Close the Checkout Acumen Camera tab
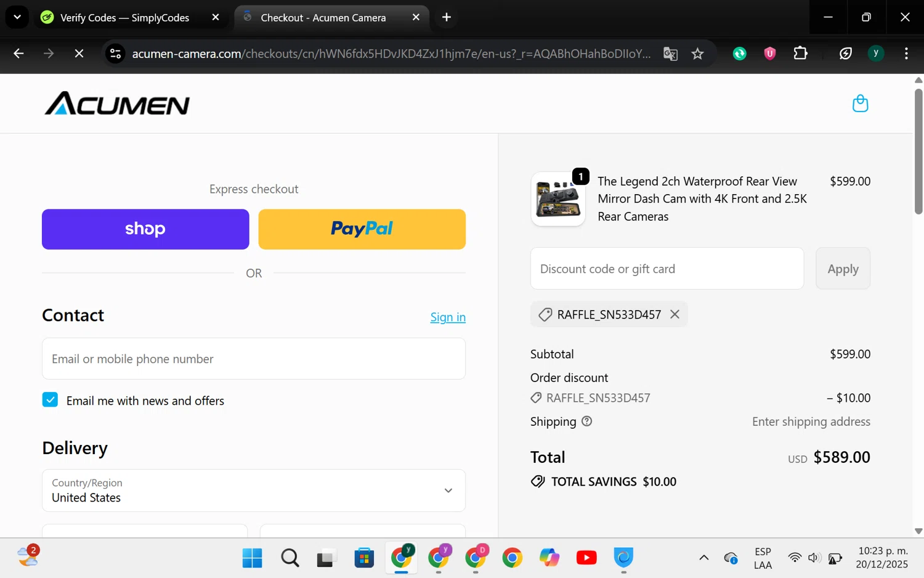The height and width of the screenshot is (578, 924). point(416,17)
